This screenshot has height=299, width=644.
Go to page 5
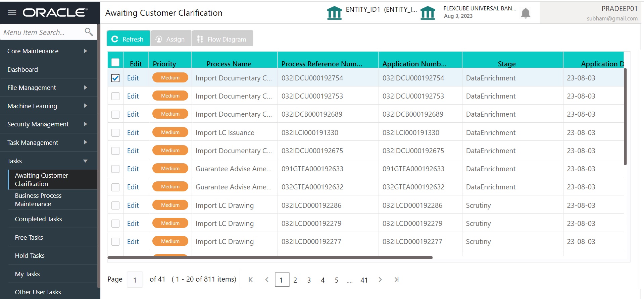tap(337, 280)
